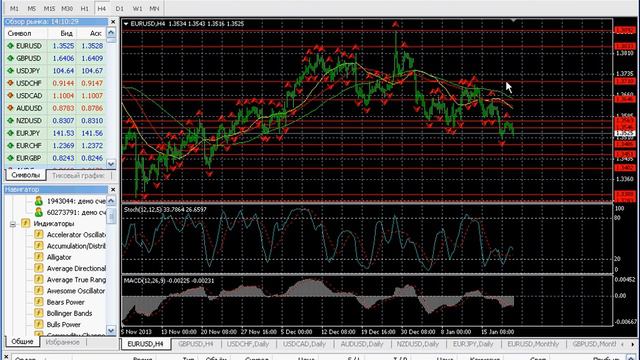Image resolution: width=640 pixels, height=360 pixels.
Task: Switch chart to M1 timeframe
Action: pyautogui.click(x=14, y=8)
